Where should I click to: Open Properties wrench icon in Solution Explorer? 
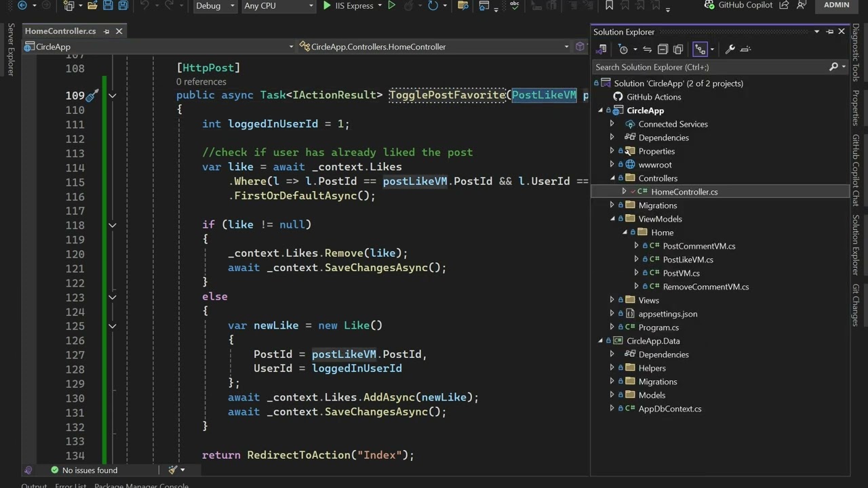click(730, 49)
